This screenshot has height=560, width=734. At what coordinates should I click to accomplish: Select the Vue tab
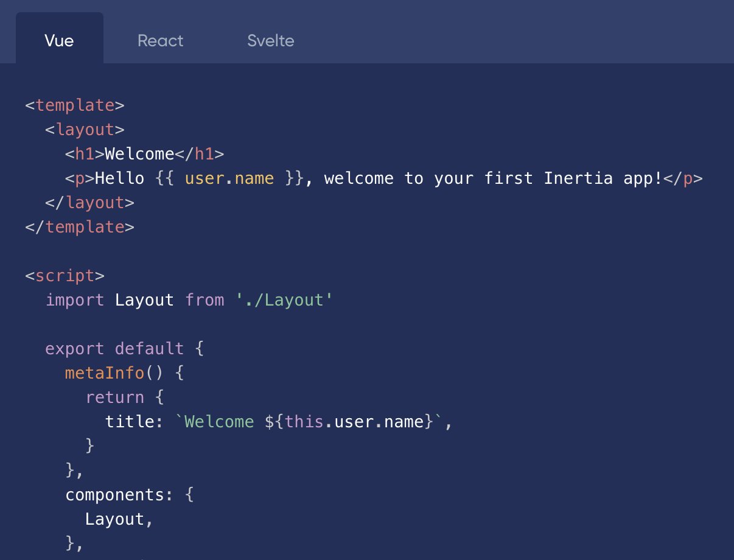click(60, 41)
